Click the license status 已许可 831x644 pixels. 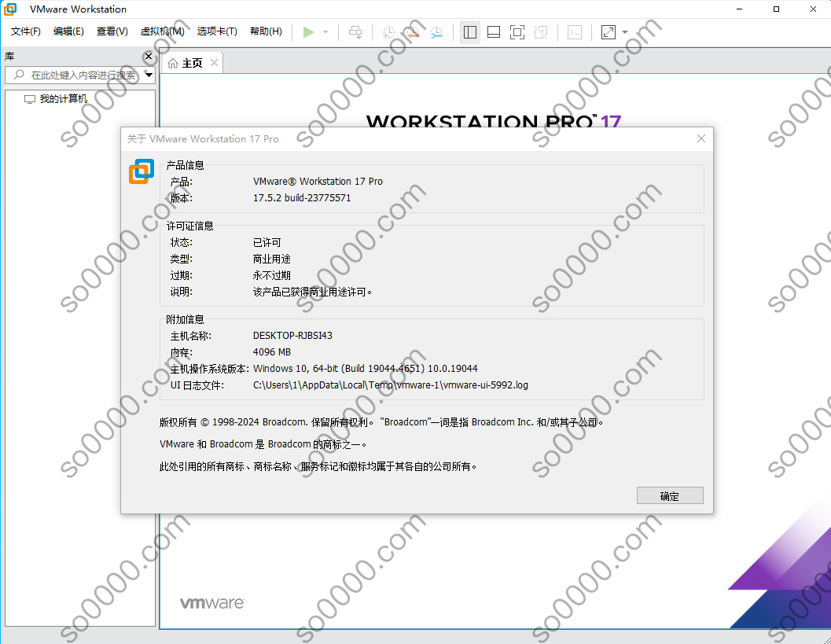(267, 242)
